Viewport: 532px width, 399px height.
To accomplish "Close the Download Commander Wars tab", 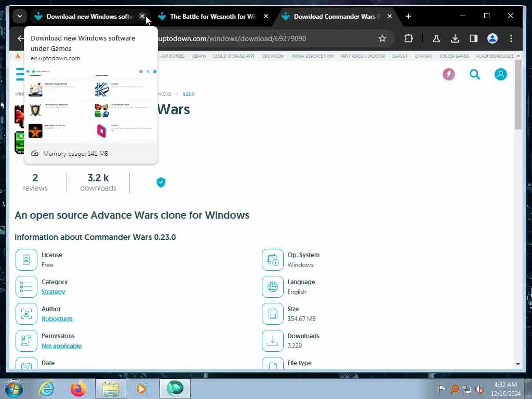I will coord(390,16).
